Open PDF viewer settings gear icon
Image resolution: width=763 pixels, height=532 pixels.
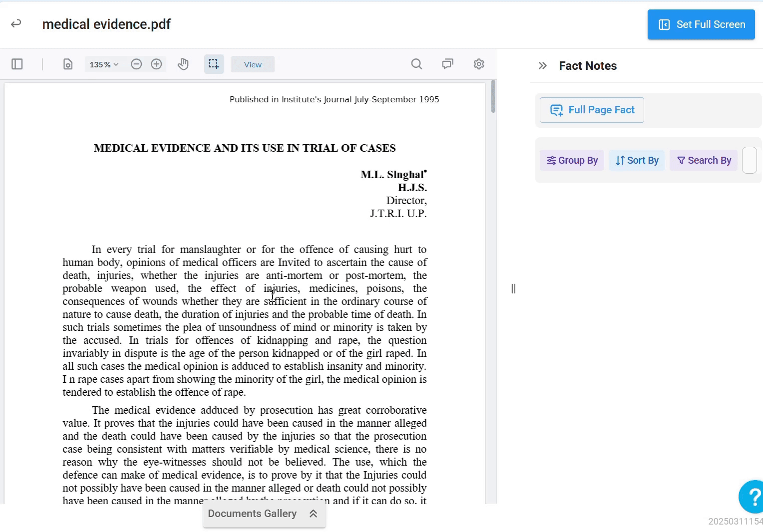pyautogui.click(x=479, y=64)
